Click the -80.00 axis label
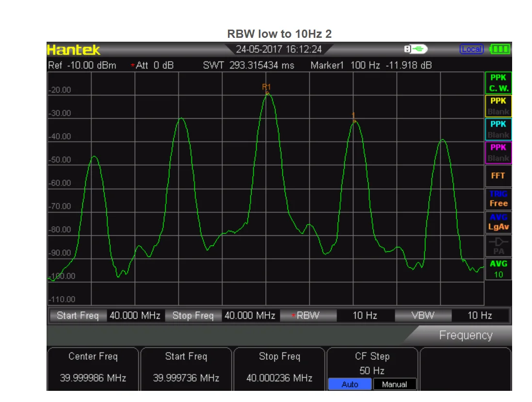532x402 pixels. tap(60, 230)
